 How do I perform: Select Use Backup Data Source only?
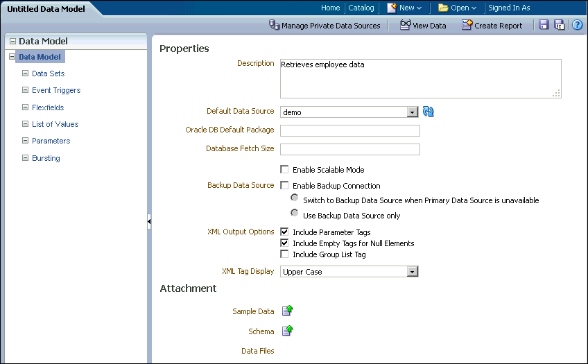pos(295,213)
